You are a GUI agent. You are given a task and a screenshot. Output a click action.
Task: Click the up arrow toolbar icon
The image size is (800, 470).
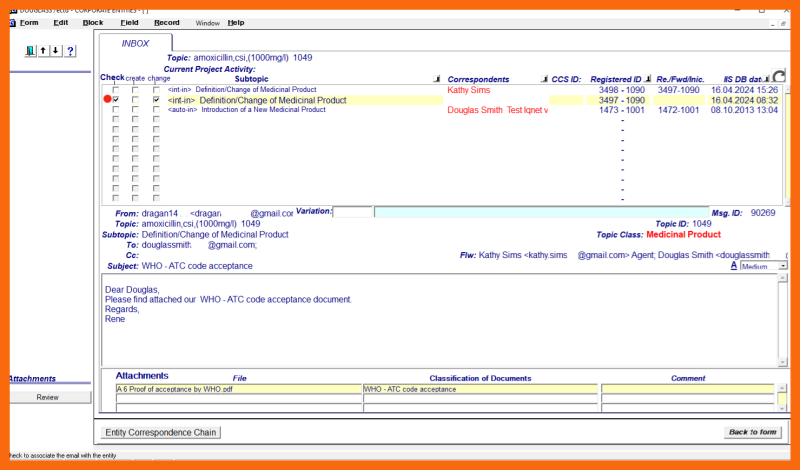tap(43, 51)
